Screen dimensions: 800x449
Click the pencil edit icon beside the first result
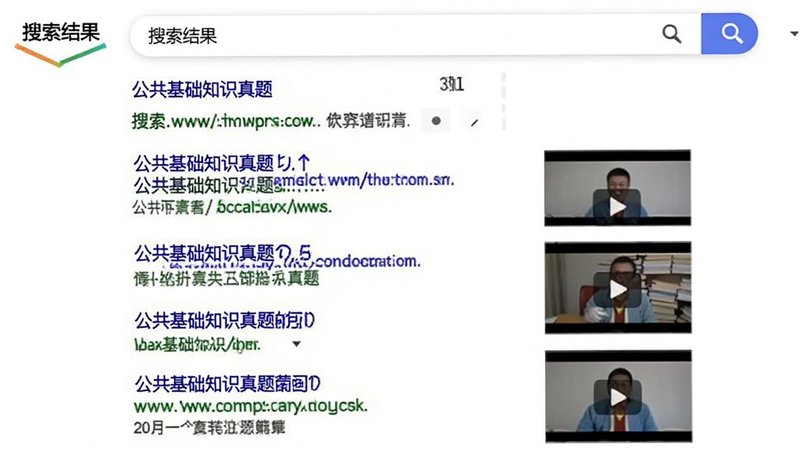tap(474, 122)
